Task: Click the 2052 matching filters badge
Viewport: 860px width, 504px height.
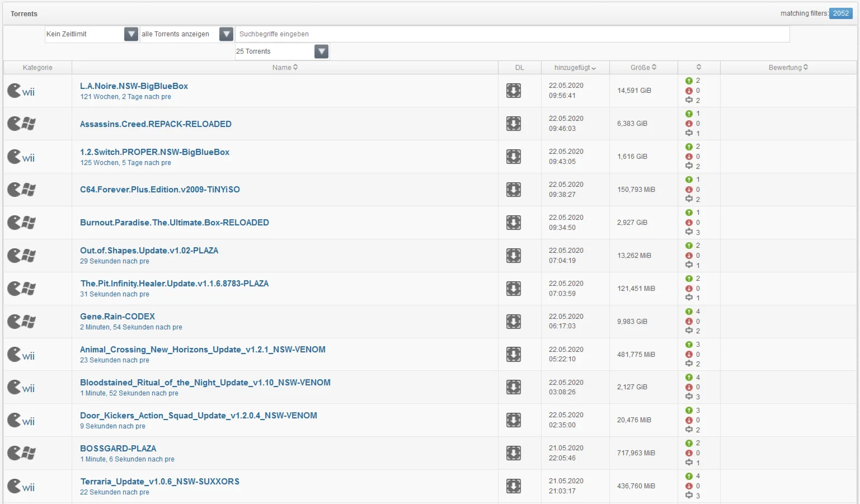Action: click(840, 13)
